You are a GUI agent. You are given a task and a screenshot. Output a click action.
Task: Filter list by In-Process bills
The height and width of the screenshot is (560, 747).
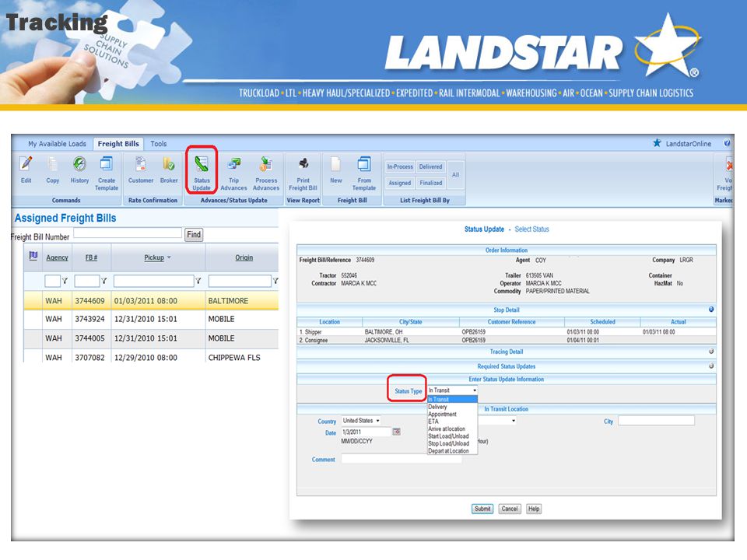(x=400, y=167)
